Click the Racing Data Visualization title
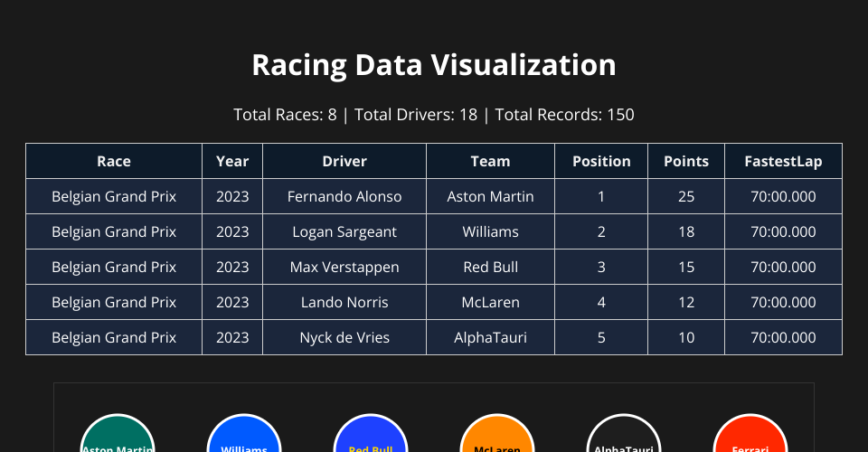The image size is (868, 452). pos(434,65)
